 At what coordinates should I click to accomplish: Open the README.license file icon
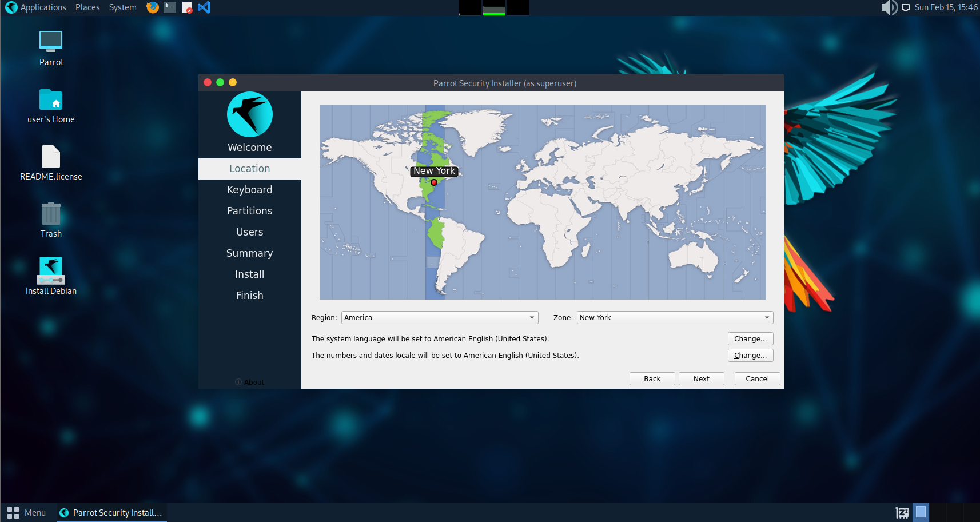pyautogui.click(x=51, y=157)
